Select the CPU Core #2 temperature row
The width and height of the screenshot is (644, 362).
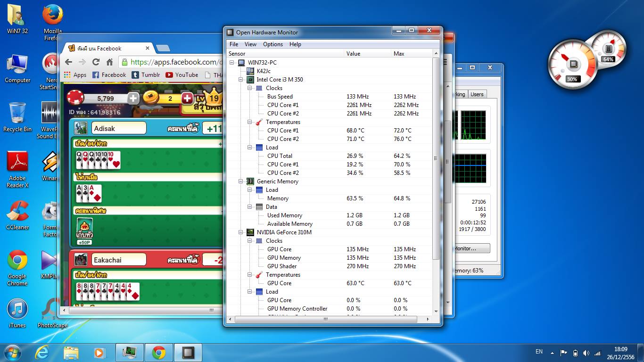tap(283, 139)
